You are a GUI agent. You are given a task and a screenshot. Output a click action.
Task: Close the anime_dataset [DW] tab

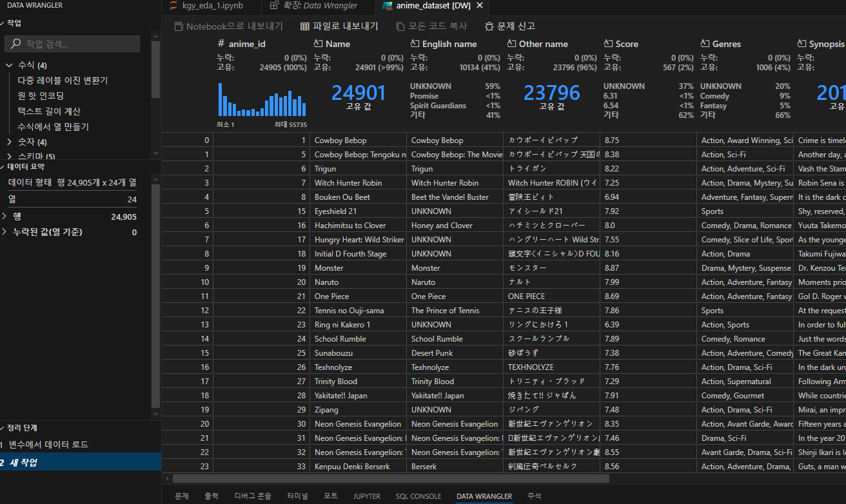point(480,6)
